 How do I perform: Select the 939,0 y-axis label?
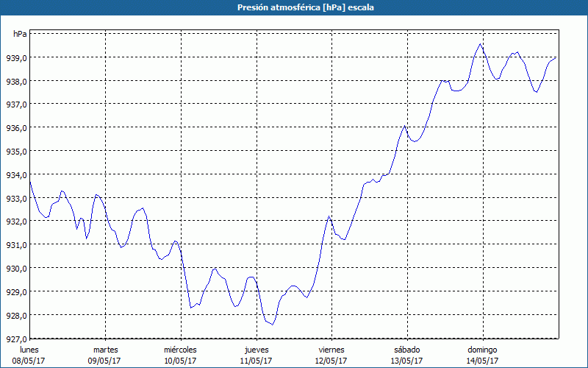(x=16, y=57)
